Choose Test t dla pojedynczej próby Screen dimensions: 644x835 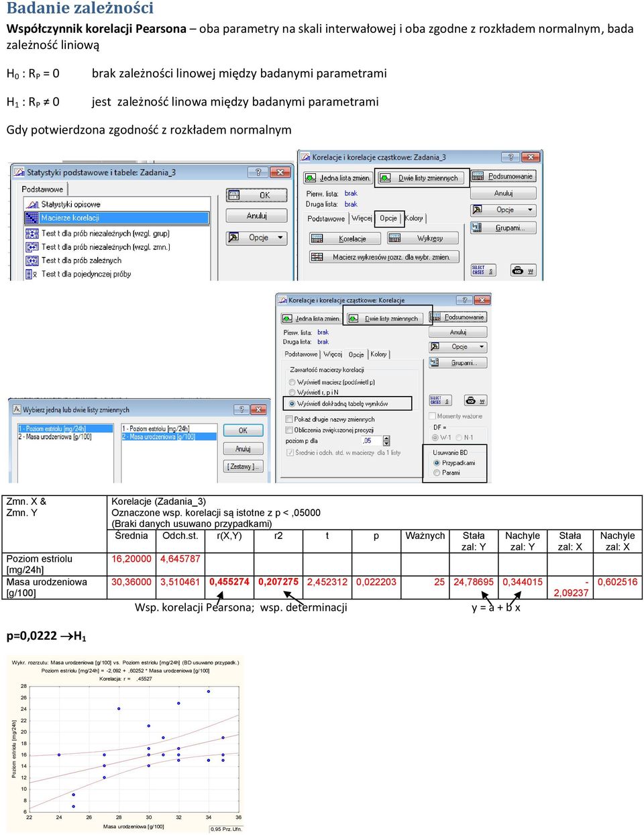[x=86, y=274]
